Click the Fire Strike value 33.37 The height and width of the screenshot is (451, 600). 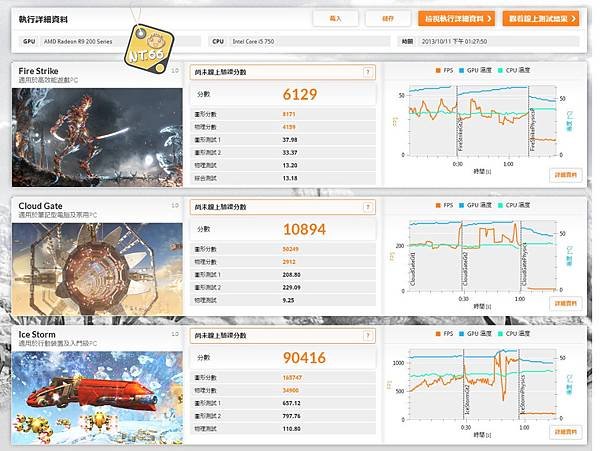click(x=290, y=153)
